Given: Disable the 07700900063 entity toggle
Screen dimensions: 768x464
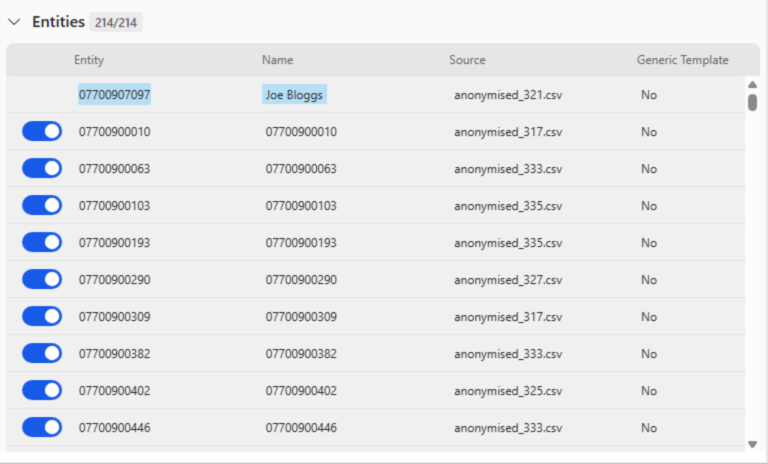Looking at the screenshot, I should coord(42,169).
